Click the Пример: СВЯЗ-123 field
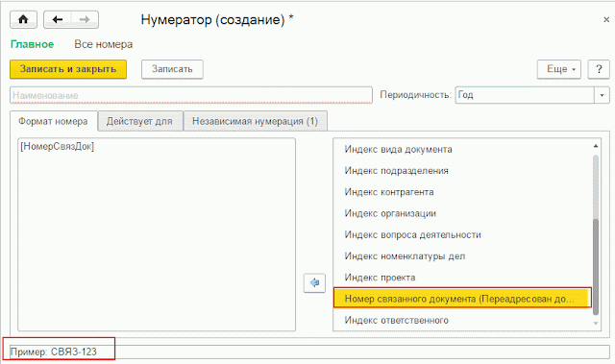 tap(309, 352)
